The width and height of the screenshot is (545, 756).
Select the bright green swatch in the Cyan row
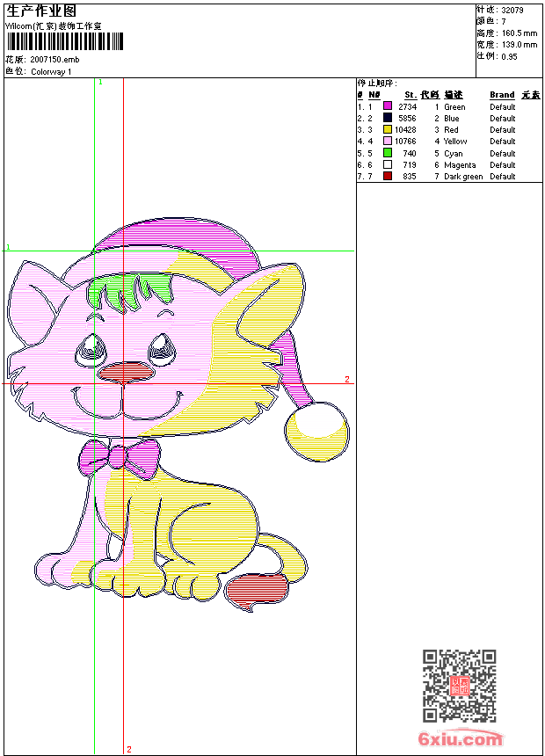pyautogui.click(x=388, y=153)
